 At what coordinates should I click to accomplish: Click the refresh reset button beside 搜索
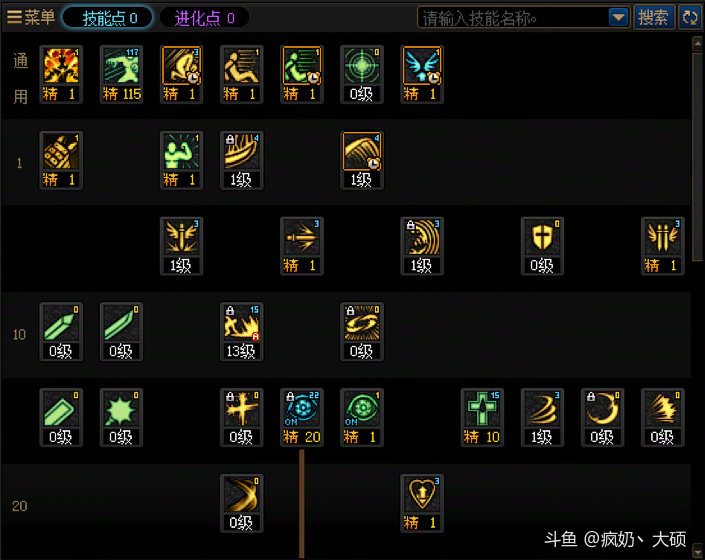pyautogui.click(x=690, y=18)
